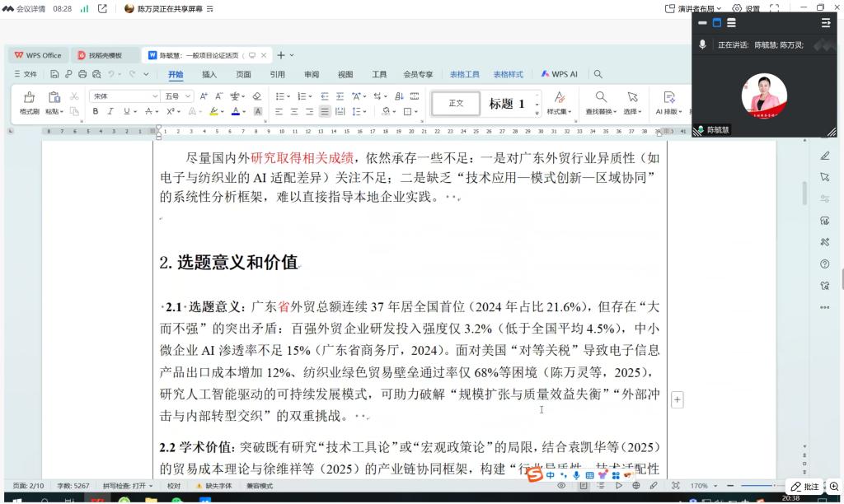Image resolution: width=844 pixels, height=504 pixels.
Task: Click the increase font size icon
Action: click(x=205, y=96)
